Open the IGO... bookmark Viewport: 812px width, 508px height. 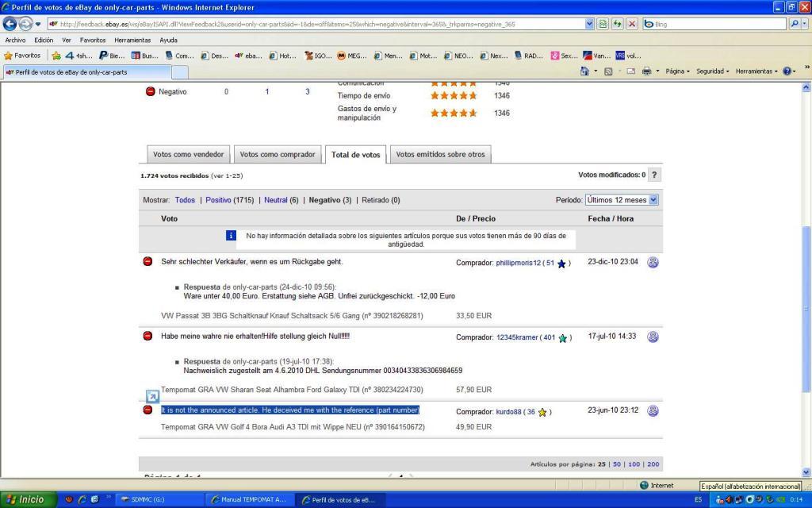pos(317,56)
